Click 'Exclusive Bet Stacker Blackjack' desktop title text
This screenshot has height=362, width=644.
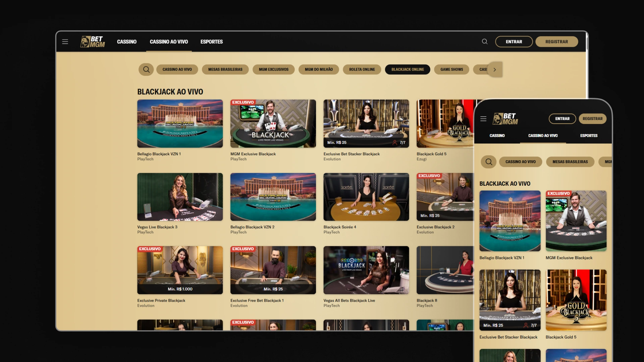pos(352,154)
